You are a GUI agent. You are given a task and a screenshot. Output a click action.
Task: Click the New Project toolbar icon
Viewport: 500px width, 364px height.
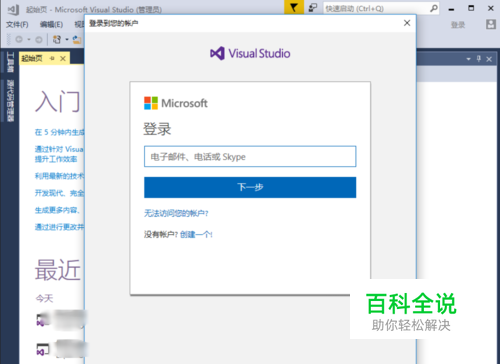pos(57,40)
